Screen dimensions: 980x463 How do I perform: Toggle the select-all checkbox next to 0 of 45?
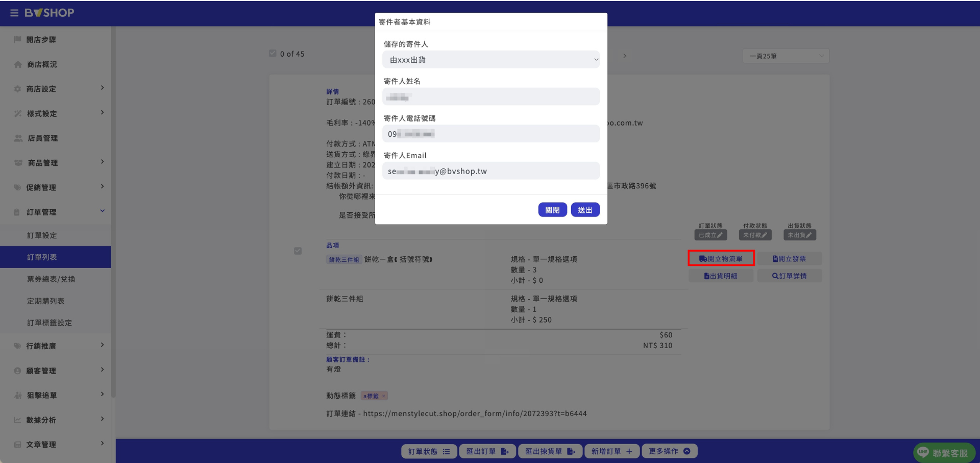(273, 54)
